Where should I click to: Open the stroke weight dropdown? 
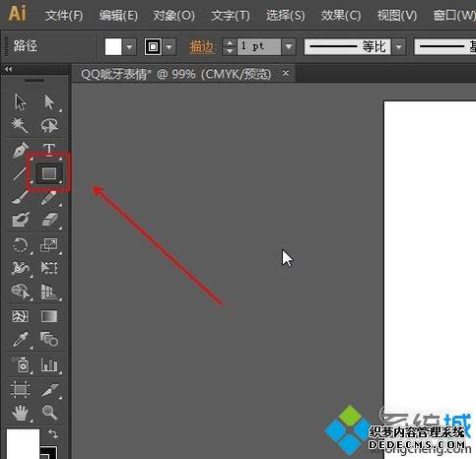click(x=289, y=47)
